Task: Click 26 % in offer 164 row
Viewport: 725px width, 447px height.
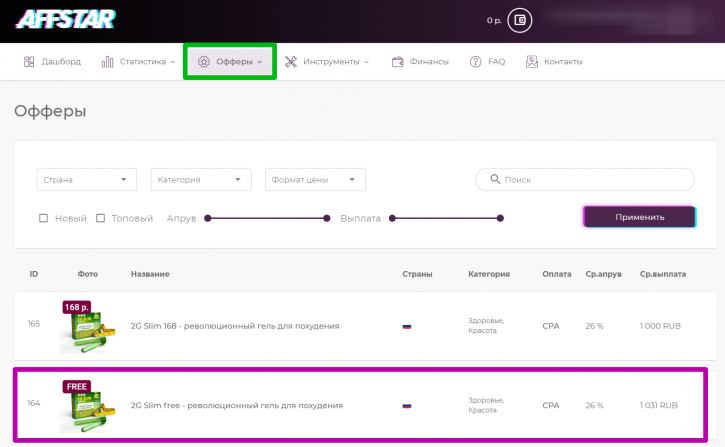Action: [595, 405]
